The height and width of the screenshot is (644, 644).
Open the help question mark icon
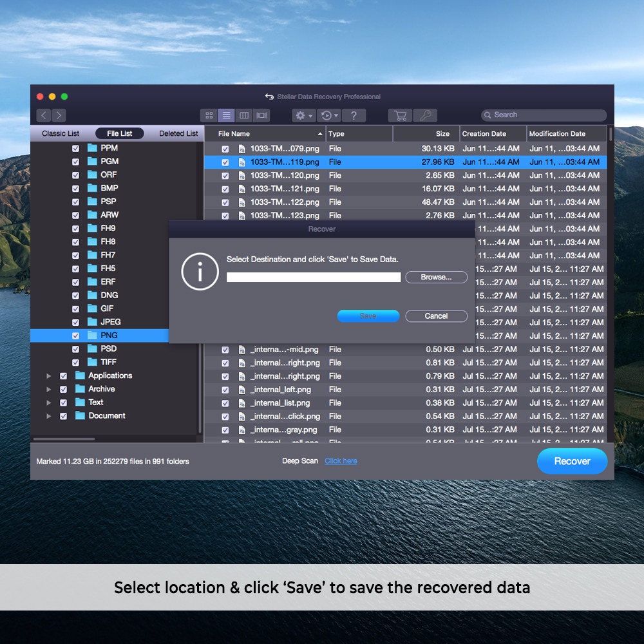coord(354,115)
